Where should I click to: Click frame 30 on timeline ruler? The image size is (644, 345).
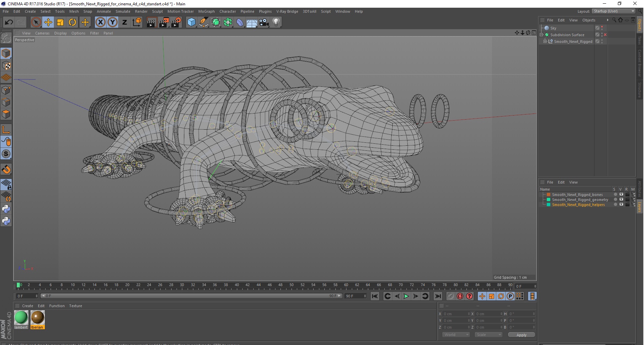click(182, 286)
